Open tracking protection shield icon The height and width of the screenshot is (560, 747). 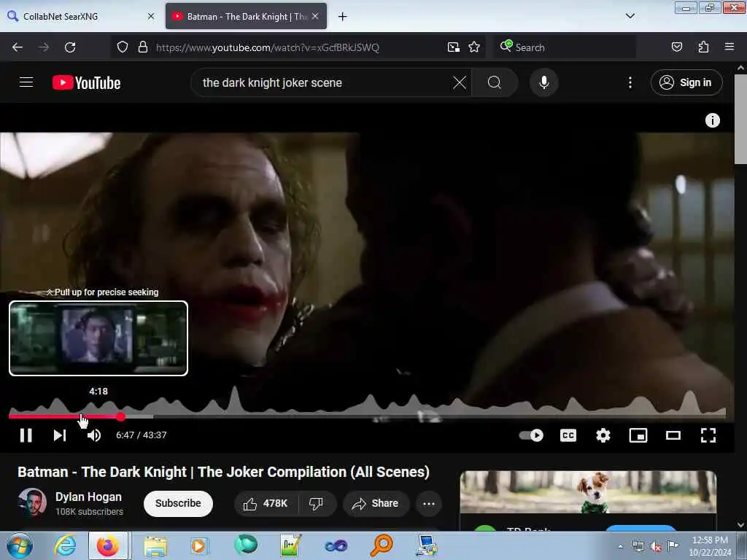coord(123,47)
